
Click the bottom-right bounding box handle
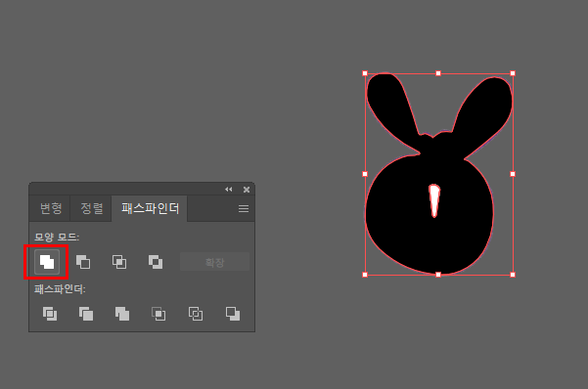pyautogui.click(x=513, y=275)
